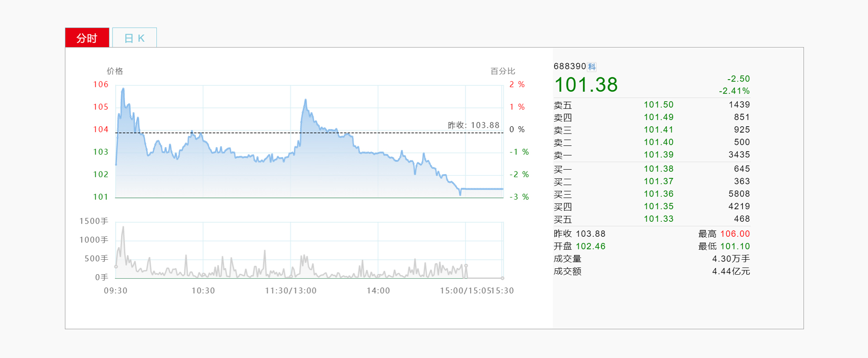Viewport: 868px width, 358px height.
Task: Click the price axis label 105
Action: click(101, 107)
